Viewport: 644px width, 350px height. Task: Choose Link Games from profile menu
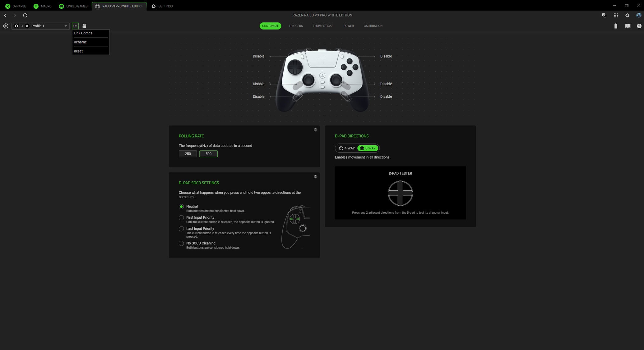(x=83, y=33)
